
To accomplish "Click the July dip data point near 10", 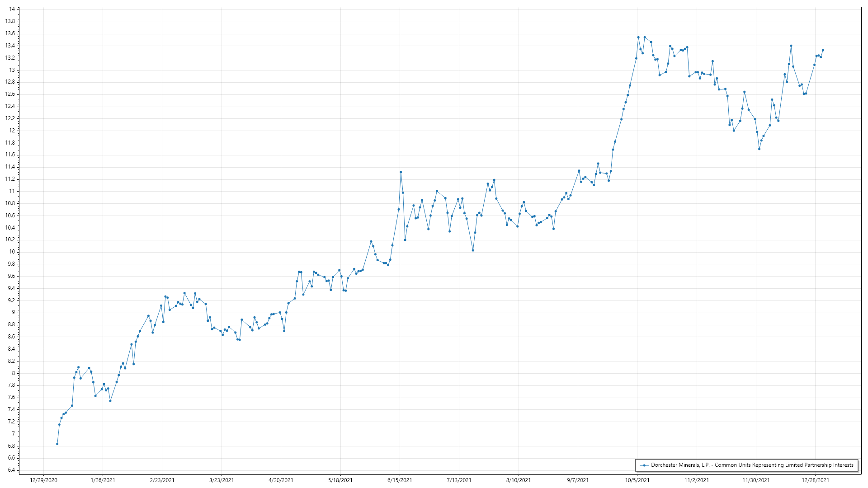I will click(x=473, y=250).
